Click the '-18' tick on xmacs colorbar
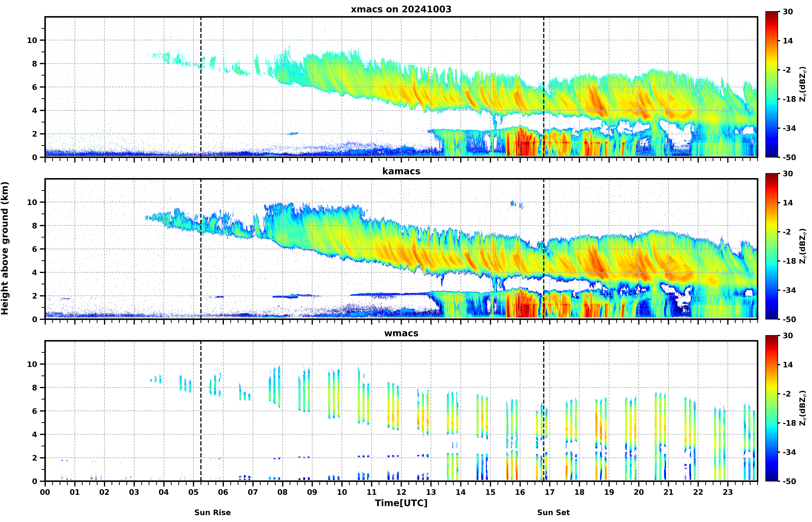 (x=789, y=99)
